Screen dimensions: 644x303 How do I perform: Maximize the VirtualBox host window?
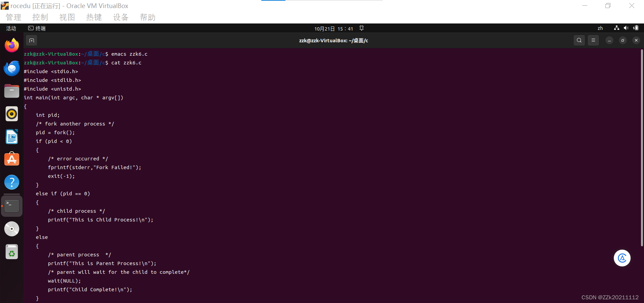click(608, 6)
